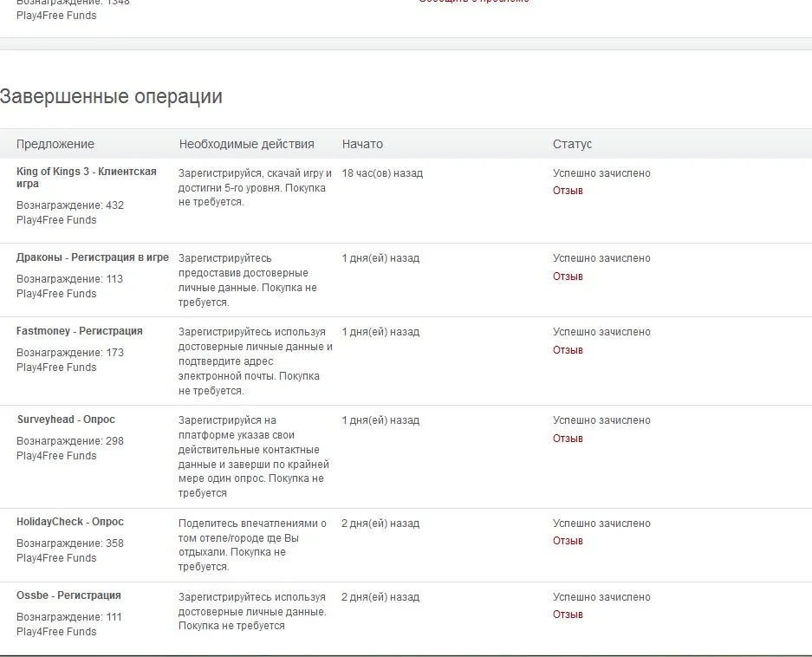Open the Отзыв link for Fastmoney - Регистрация
This screenshot has width=812, height=657.
pos(568,350)
